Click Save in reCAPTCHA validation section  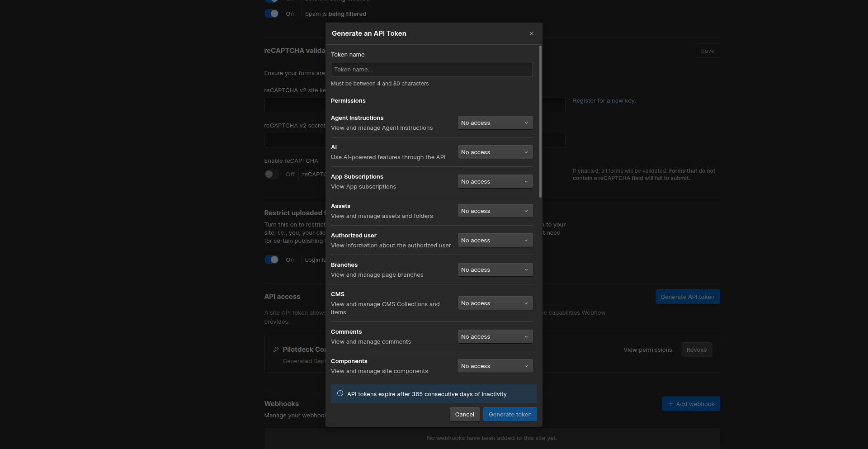[x=708, y=51]
